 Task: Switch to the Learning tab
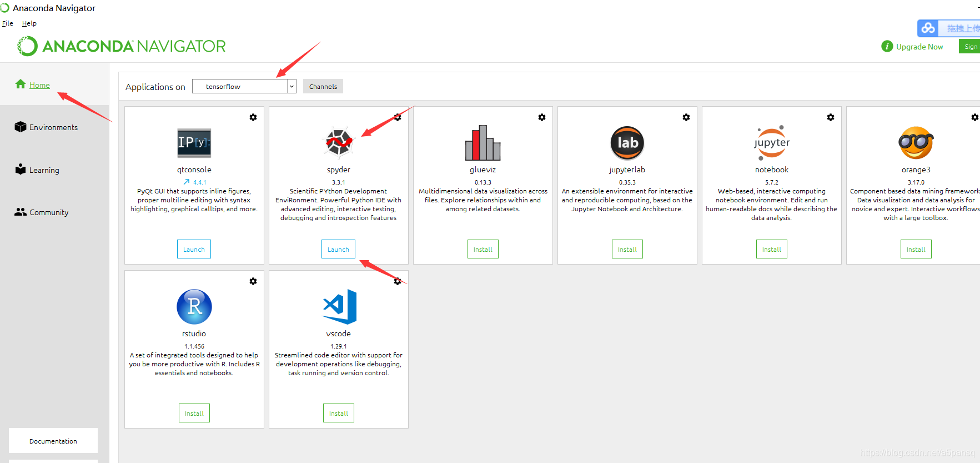44,170
